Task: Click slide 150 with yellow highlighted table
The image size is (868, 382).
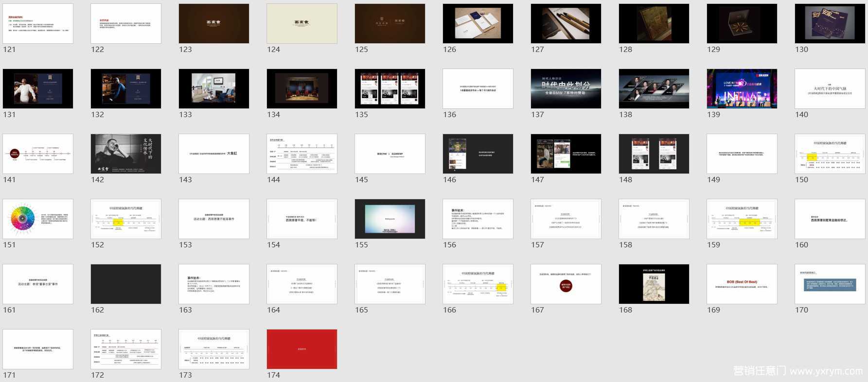Action: 830,154
